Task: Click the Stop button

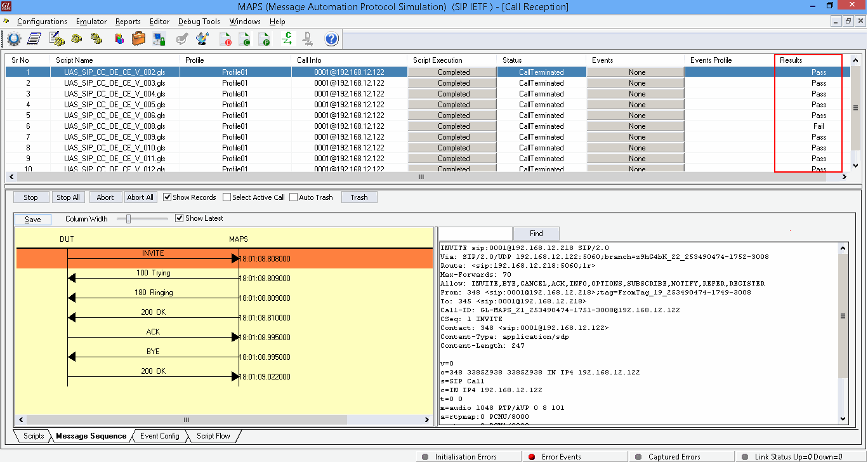Action: 31,197
